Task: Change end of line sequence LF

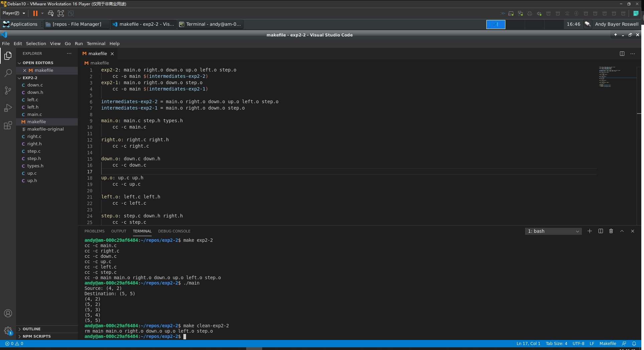Action: 592,344
